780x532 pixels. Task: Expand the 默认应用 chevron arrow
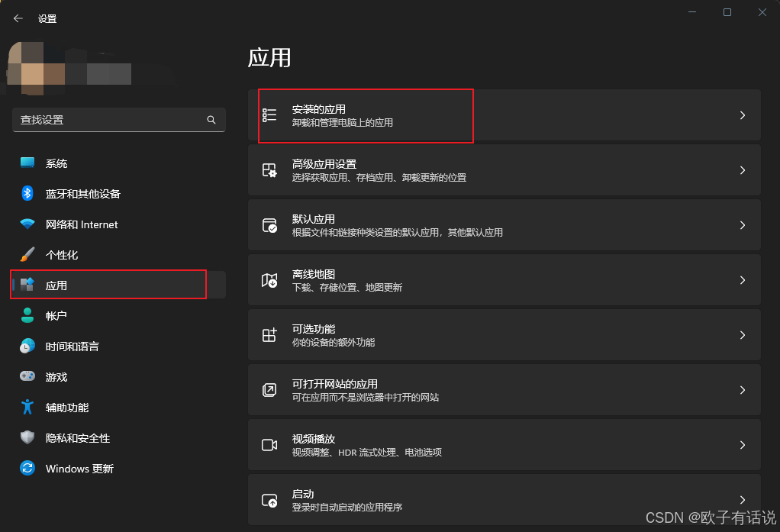click(x=742, y=225)
